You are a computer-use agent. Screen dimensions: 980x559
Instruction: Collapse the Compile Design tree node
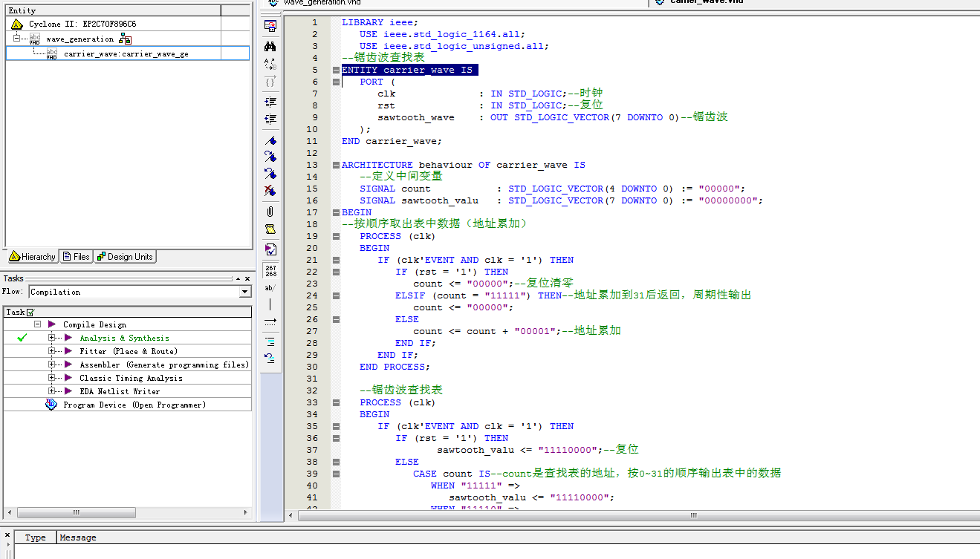(37, 324)
